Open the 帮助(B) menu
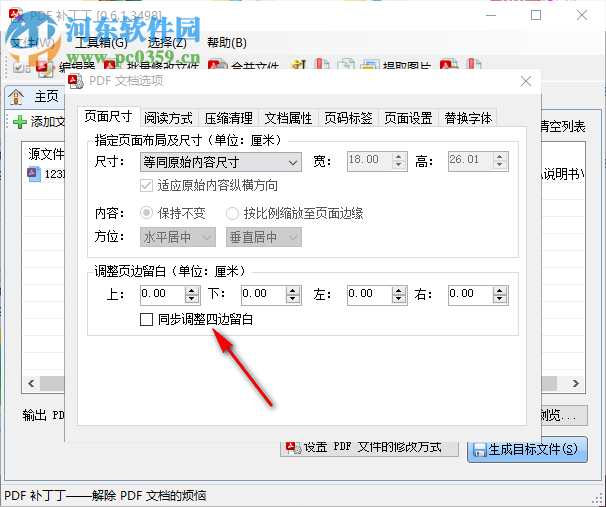Screen dimensions: 606x507 click(x=227, y=43)
